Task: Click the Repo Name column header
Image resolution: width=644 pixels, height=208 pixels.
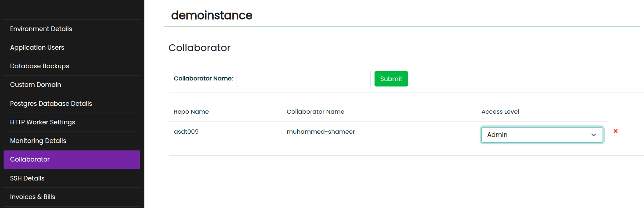Action: (191, 112)
